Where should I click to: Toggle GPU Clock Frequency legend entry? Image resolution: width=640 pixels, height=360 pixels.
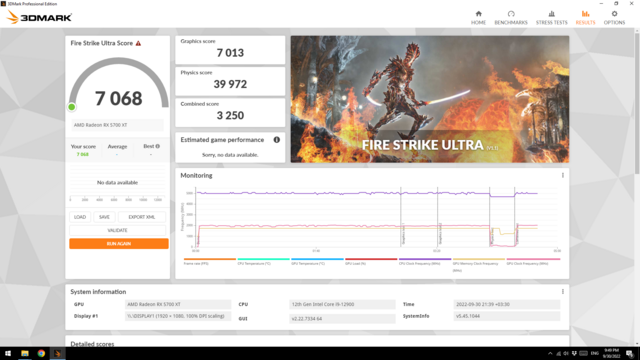tap(533, 261)
